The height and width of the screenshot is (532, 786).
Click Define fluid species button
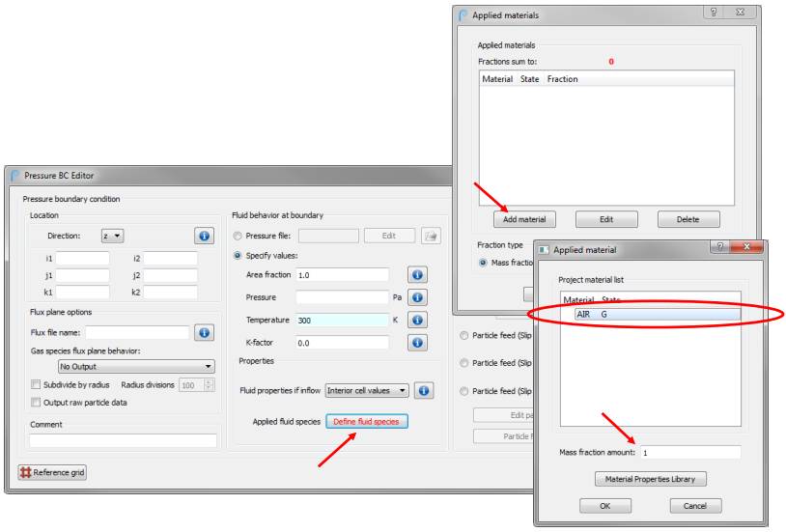point(366,421)
